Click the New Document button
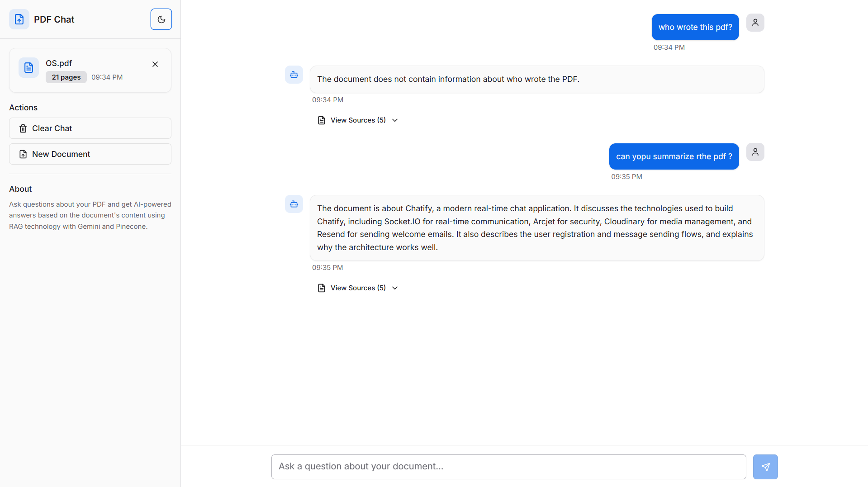868x487 pixels. [x=90, y=154]
